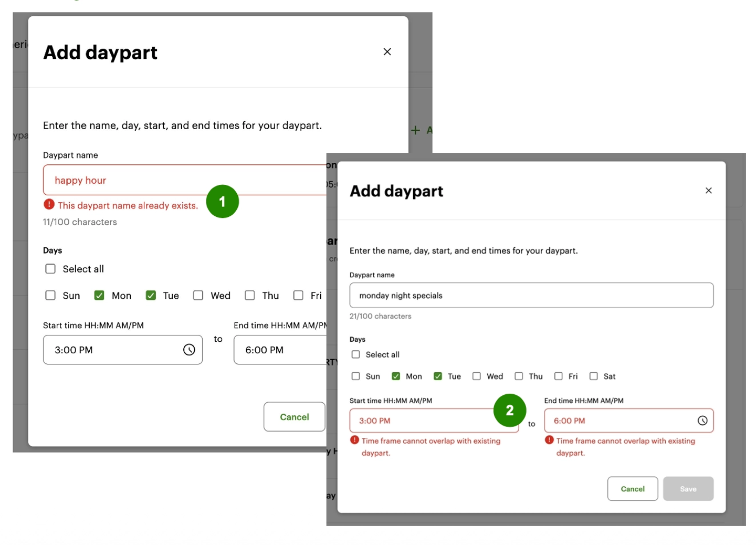756x545 pixels.
Task: Uncheck Mon in happy hour dialog
Action: click(x=99, y=296)
